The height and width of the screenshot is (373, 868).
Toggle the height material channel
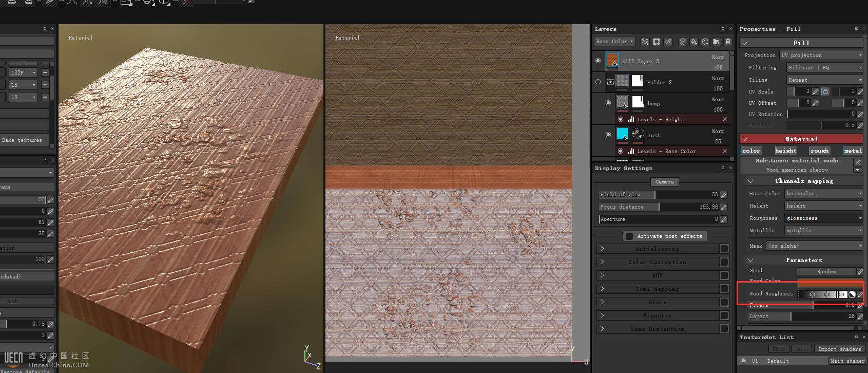tap(786, 151)
